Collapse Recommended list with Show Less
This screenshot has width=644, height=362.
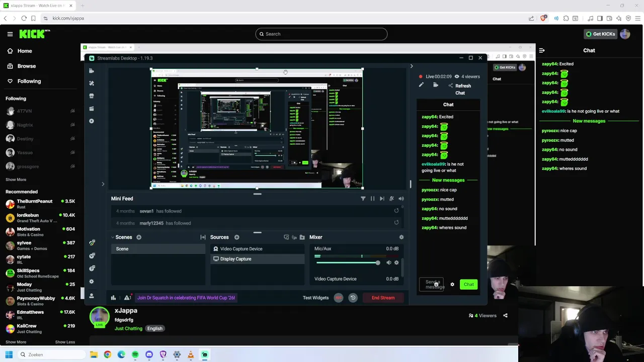point(65,342)
